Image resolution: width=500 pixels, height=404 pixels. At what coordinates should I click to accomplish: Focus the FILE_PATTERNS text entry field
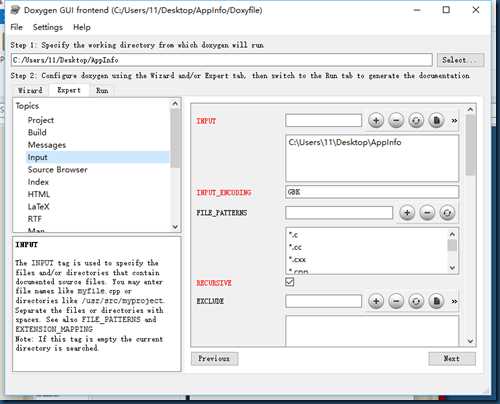339,212
